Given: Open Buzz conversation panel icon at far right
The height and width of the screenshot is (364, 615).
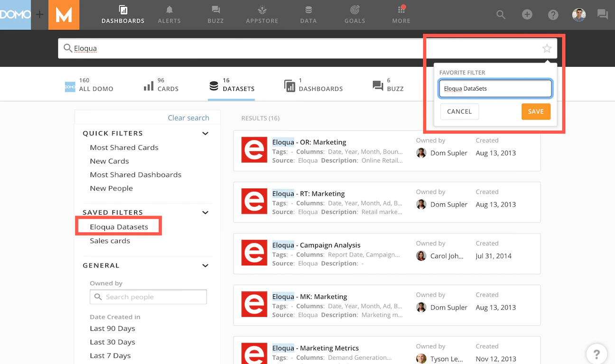Looking at the screenshot, I should pos(603,14).
